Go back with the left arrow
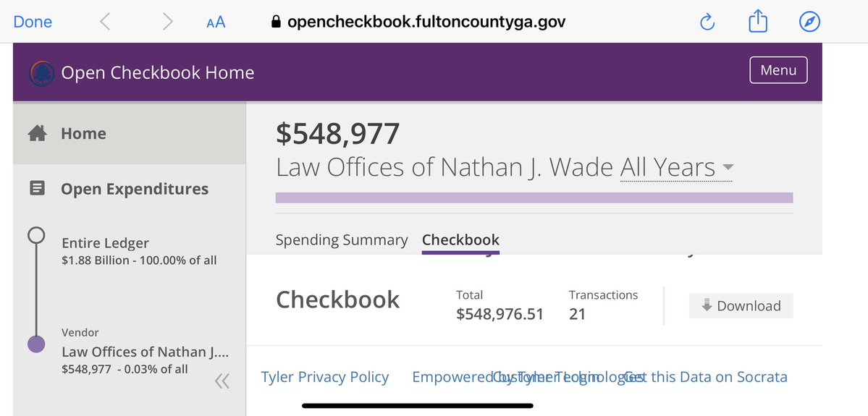This screenshot has height=416, width=868. click(x=106, y=22)
